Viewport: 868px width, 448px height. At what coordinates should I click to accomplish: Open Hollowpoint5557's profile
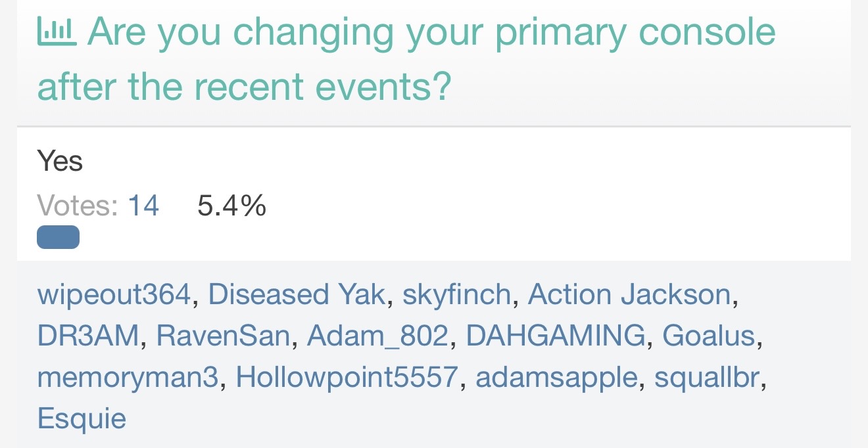point(347,377)
